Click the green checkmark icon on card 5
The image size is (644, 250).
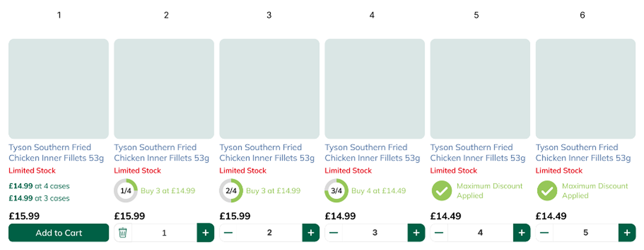pyautogui.click(x=442, y=191)
